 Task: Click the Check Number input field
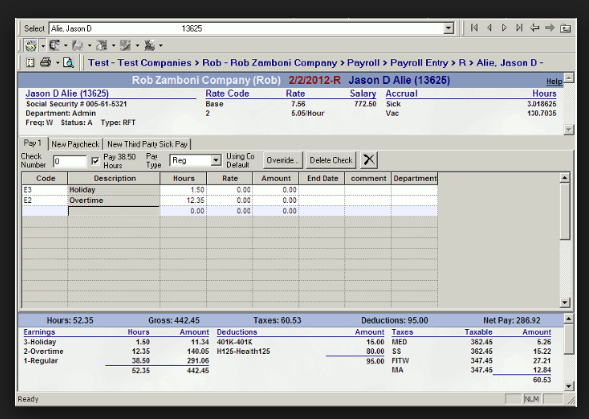[x=69, y=162]
